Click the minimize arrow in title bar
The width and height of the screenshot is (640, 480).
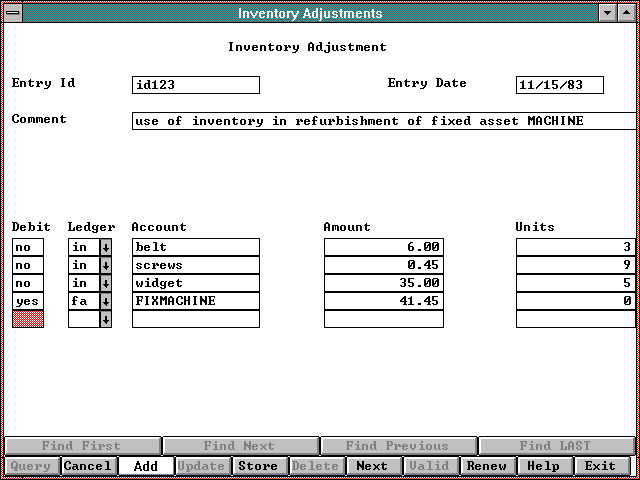coord(606,13)
